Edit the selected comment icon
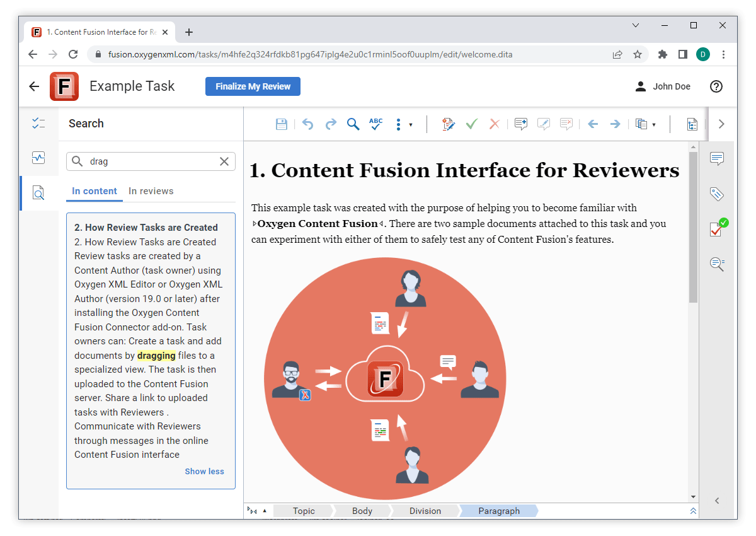 click(x=544, y=124)
